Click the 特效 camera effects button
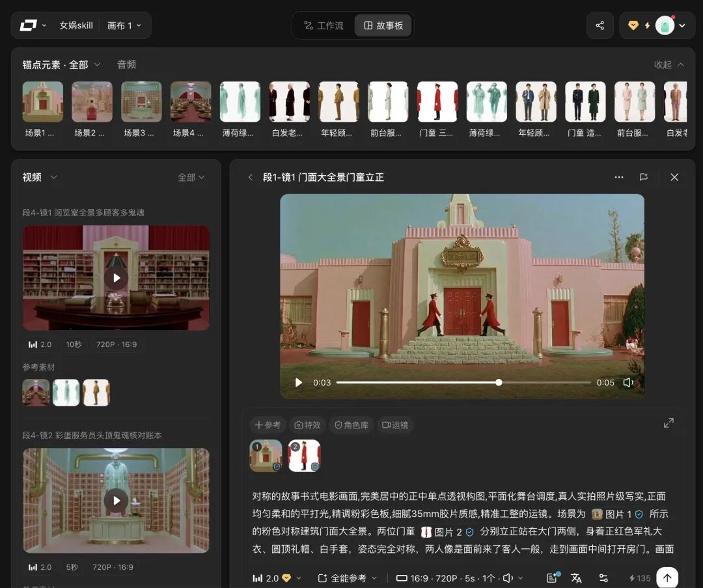The width and height of the screenshot is (703, 588). tap(307, 425)
